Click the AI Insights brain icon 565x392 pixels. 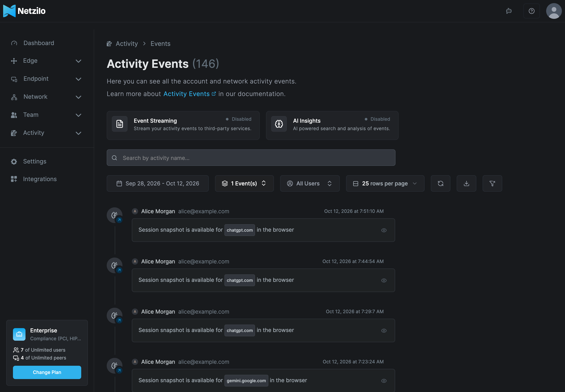[x=279, y=124]
